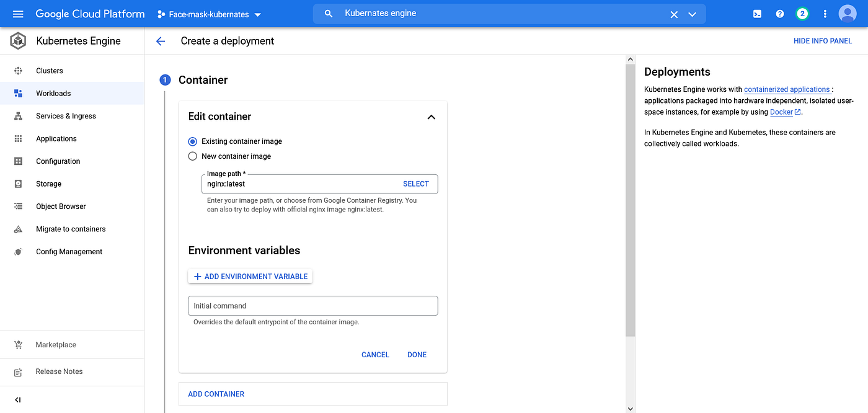
Task: Clear the search box with X
Action: [674, 14]
